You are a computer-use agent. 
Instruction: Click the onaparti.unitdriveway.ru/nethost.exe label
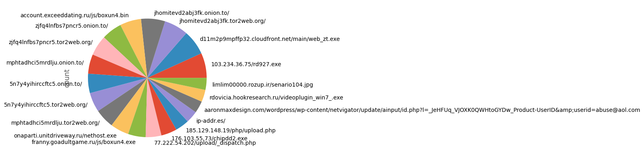65,136
